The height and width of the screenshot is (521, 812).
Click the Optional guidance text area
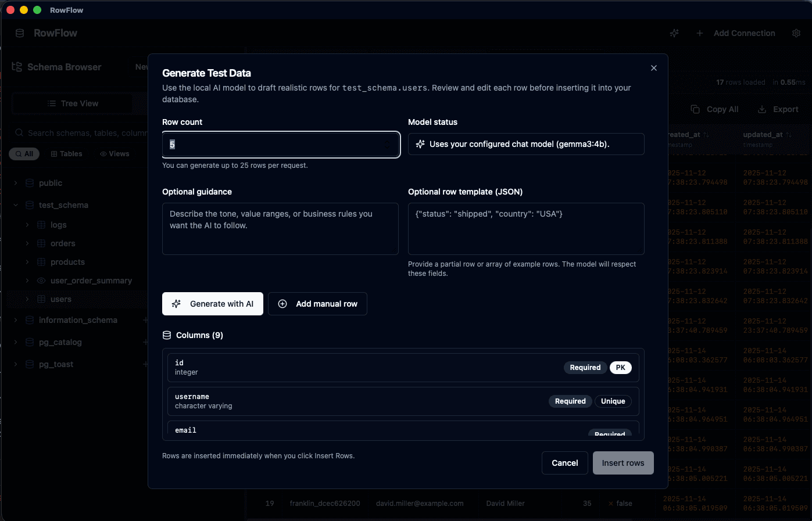[280, 229]
